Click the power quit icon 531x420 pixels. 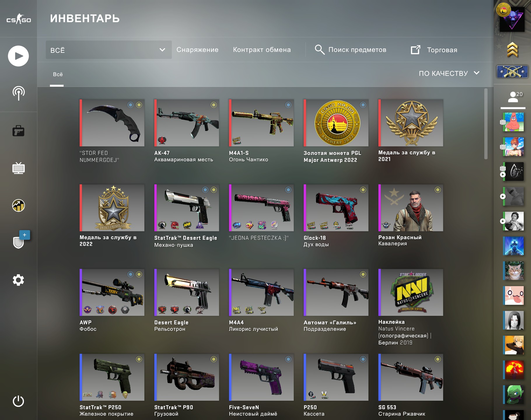[x=18, y=401]
